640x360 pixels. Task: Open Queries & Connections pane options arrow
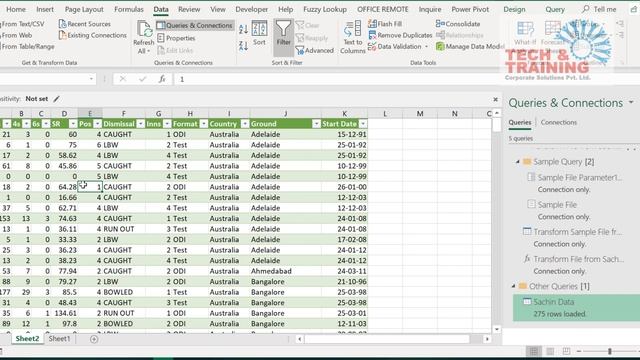pos(631,102)
